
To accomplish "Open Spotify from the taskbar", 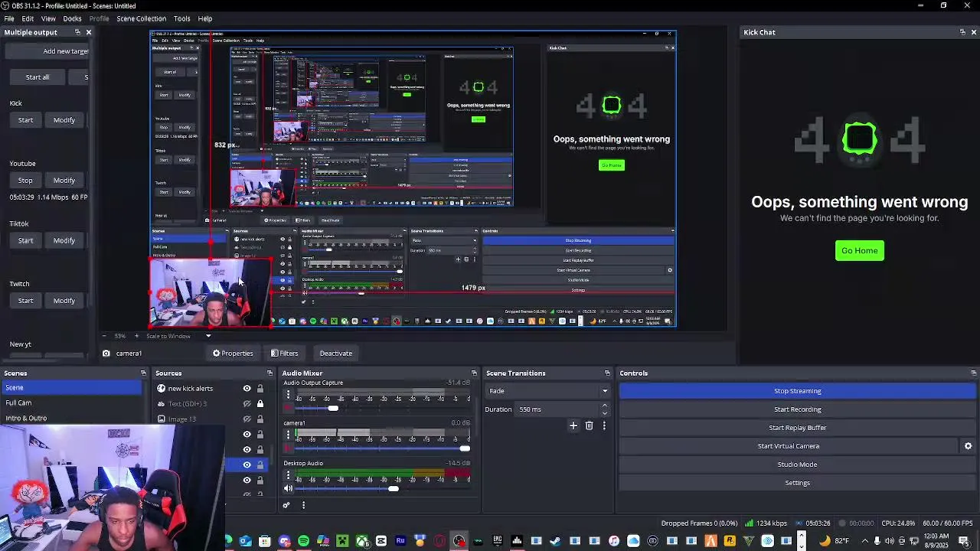I will [x=303, y=541].
